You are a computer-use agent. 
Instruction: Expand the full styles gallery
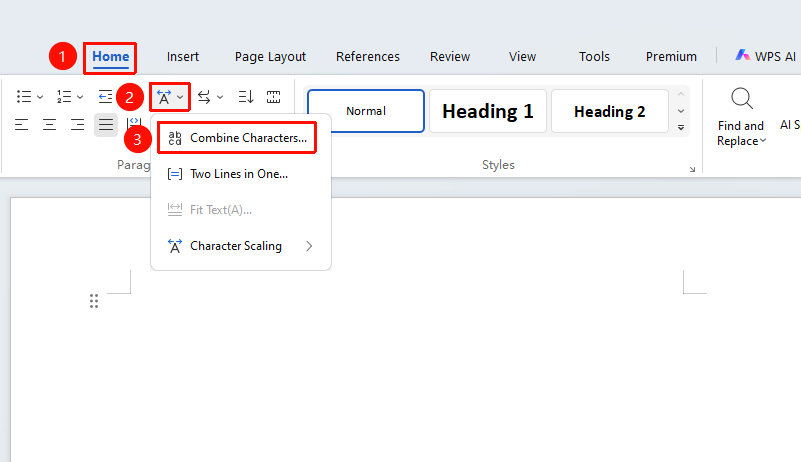tap(681, 127)
